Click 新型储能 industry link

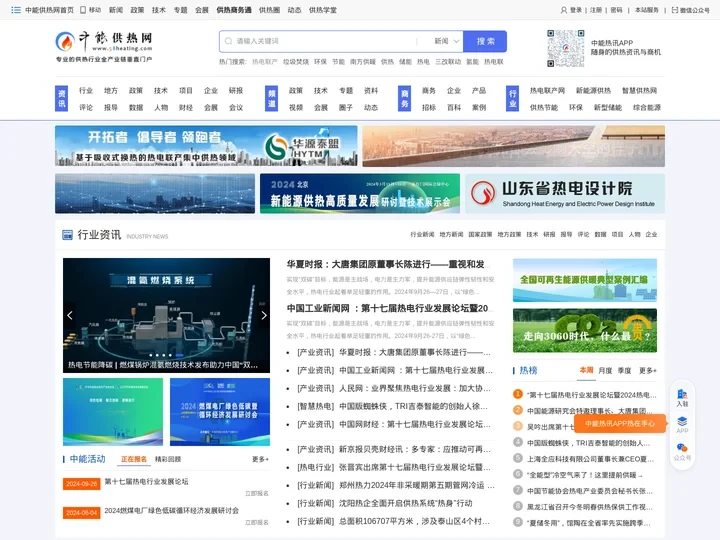[608, 107]
